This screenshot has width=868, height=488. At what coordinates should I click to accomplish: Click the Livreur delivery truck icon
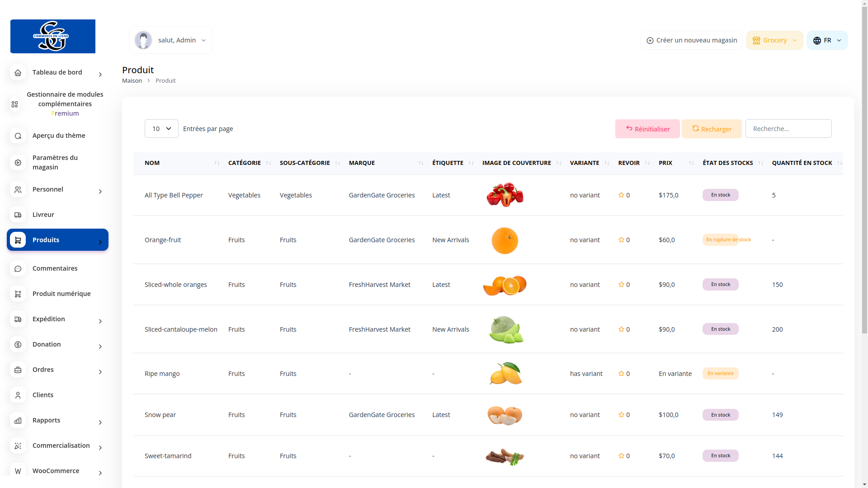tap(18, 215)
